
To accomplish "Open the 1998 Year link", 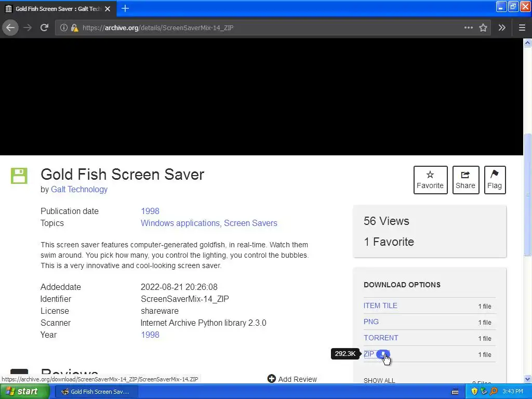I will (x=150, y=335).
